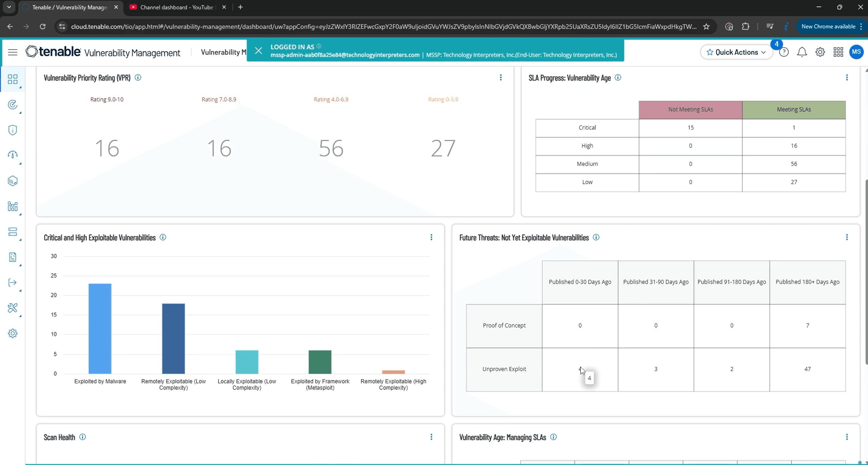Open the Reports icon in the sidebar
The height and width of the screenshot is (465, 868).
13,257
